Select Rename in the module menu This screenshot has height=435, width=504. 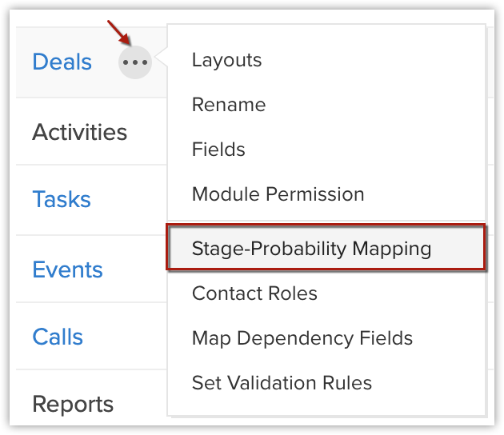pos(229,105)
